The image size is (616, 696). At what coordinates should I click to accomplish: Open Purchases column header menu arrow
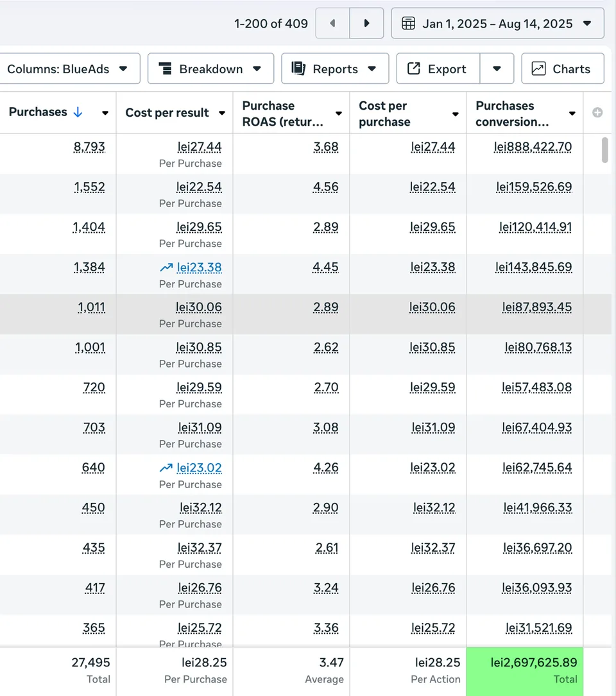tap(105, 113)
